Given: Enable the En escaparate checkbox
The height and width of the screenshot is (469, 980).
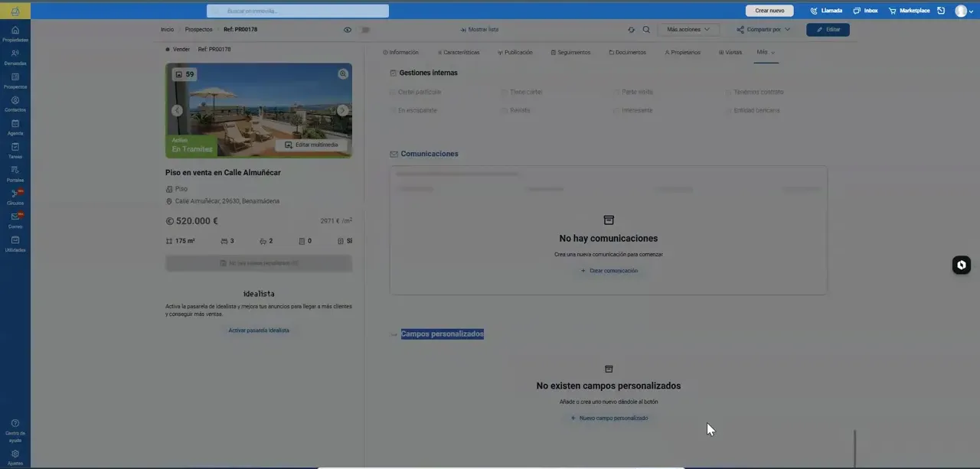Looking at the screenshot, I should point(393,111).
